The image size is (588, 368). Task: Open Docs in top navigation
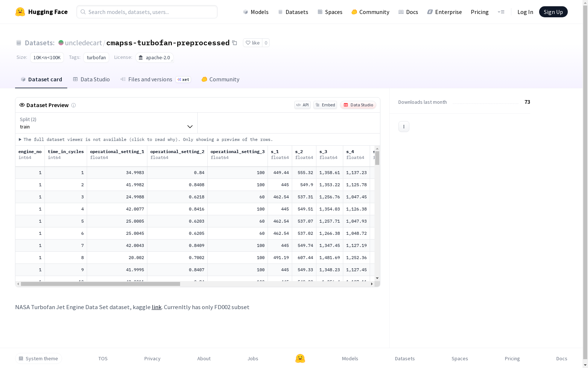tap(408, 12)
